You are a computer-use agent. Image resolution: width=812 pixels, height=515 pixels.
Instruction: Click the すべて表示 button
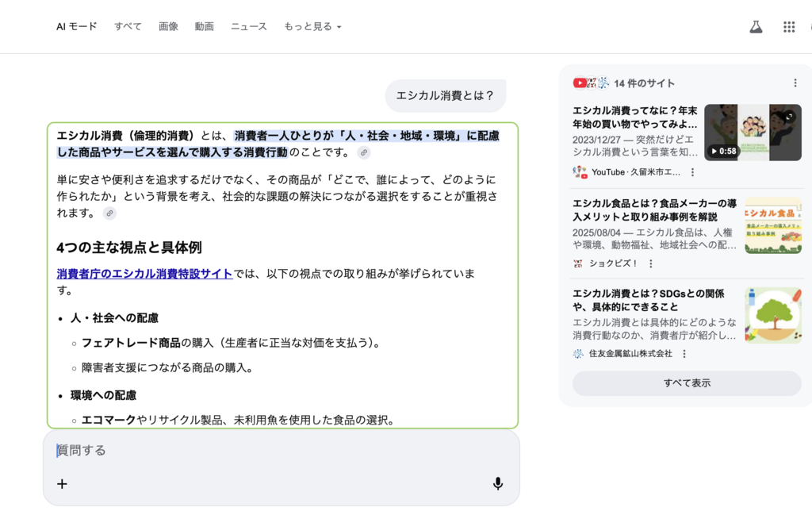[x=687, y=383]
